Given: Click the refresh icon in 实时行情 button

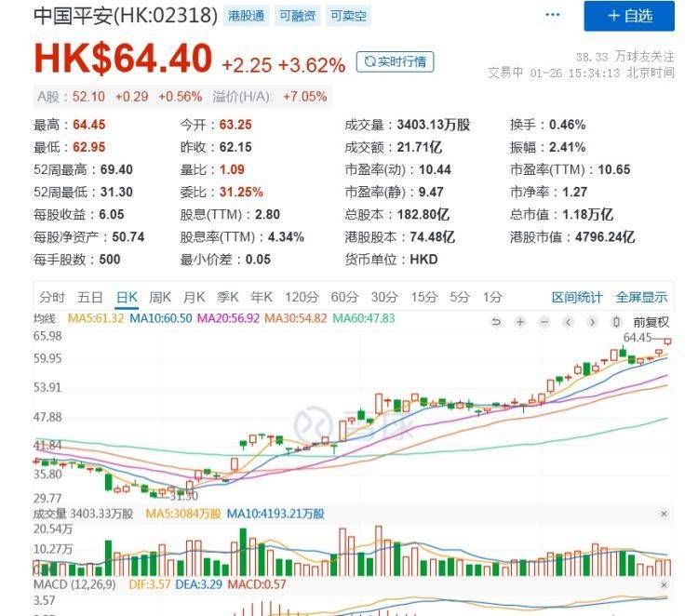Looking at the screenshot, I should click(369, 61).
